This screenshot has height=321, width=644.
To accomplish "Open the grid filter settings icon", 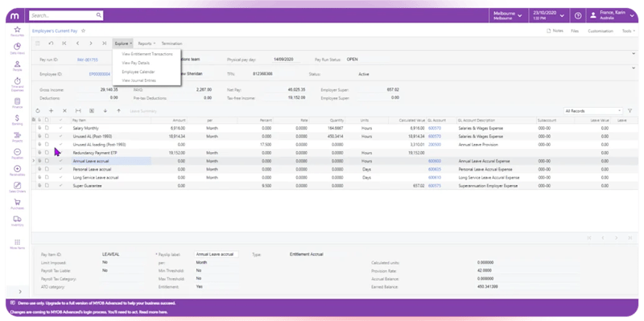I will (630, 111).
